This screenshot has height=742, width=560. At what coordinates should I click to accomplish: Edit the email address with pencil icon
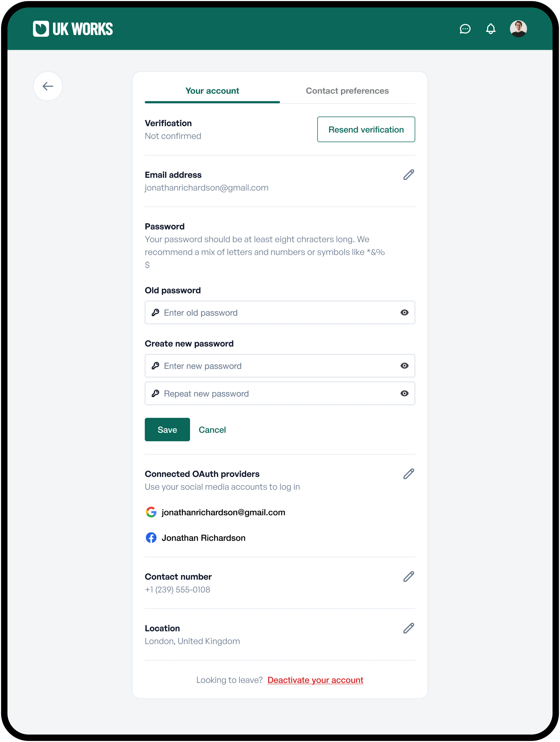pos(408,175)
